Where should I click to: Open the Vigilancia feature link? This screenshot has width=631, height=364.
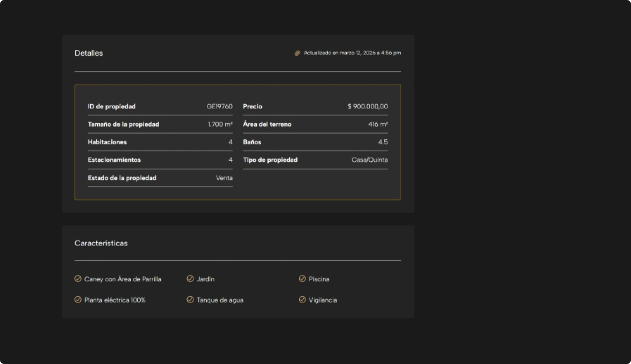tap(323, 300)
